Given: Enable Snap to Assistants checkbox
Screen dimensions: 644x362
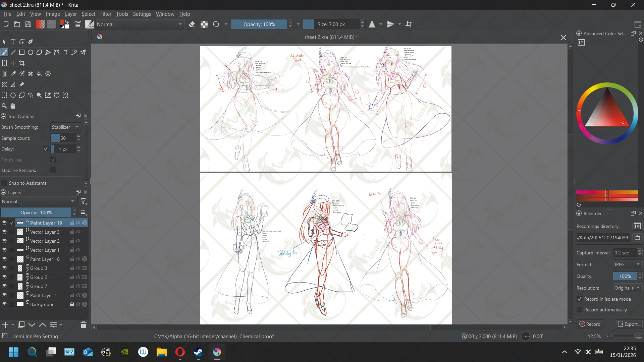Looking at the screenshot, I should 4,183.
